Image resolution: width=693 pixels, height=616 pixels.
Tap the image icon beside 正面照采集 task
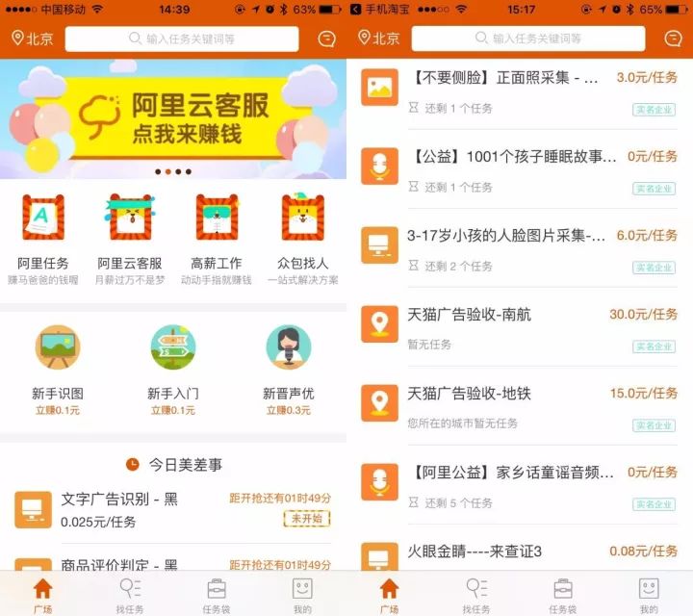[379, 87]
